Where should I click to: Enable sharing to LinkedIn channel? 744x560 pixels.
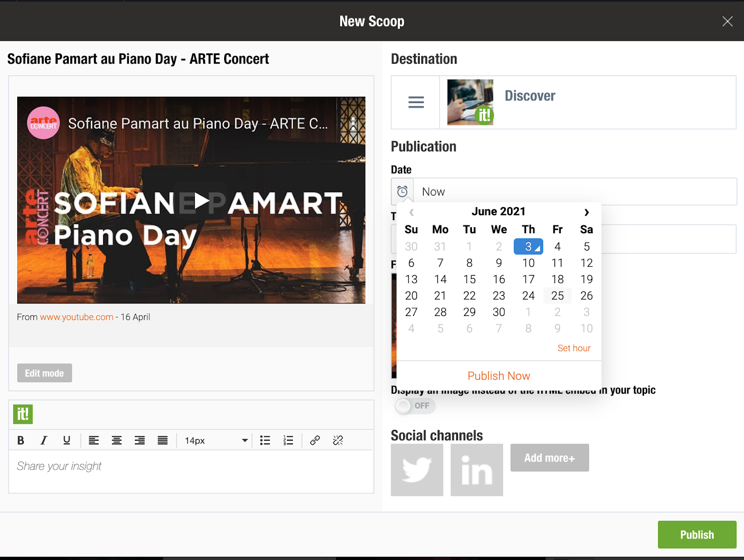477,470
